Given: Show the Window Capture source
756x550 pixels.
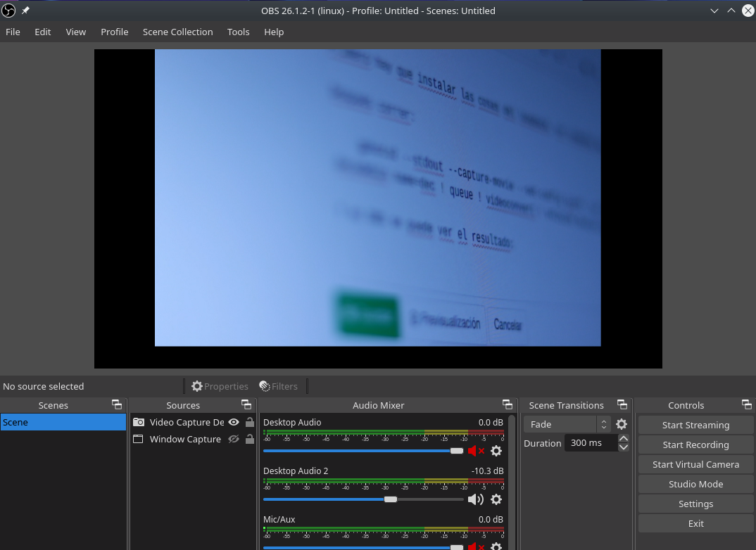Looking at the screenshot, I should (234, 439).
